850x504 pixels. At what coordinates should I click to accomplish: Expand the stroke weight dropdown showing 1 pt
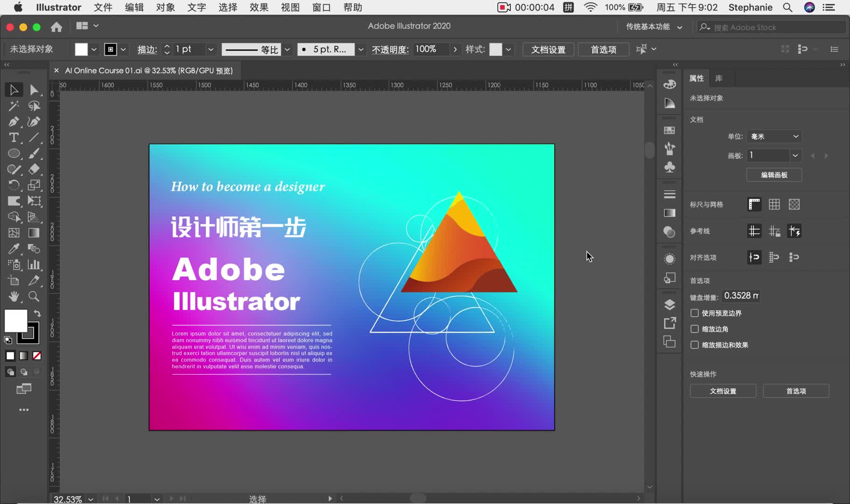pos(211,49)
